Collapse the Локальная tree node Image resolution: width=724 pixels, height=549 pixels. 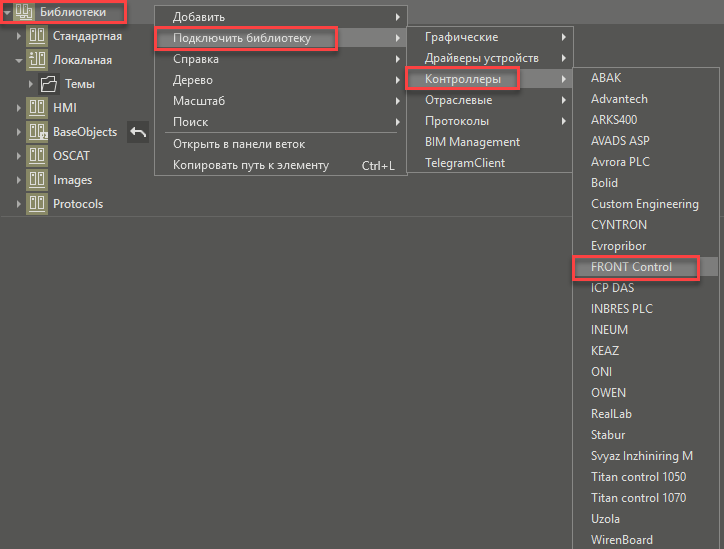click(x=19, y=60)
